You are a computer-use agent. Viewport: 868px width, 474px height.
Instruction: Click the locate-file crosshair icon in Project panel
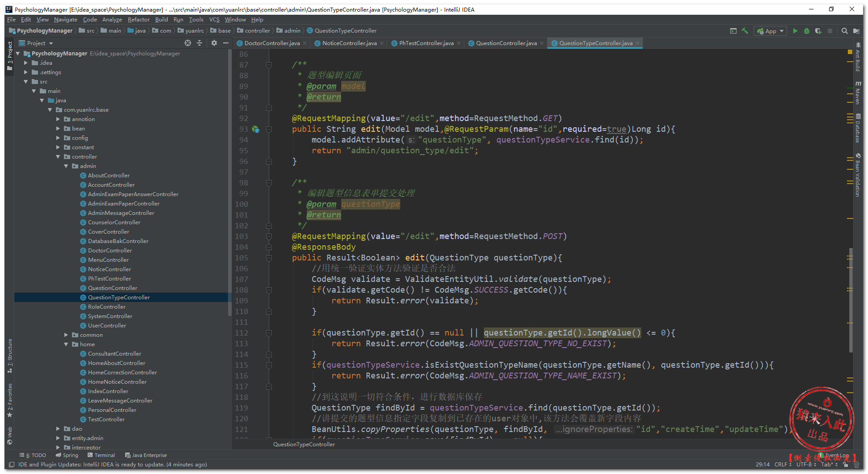pos(188,43)
